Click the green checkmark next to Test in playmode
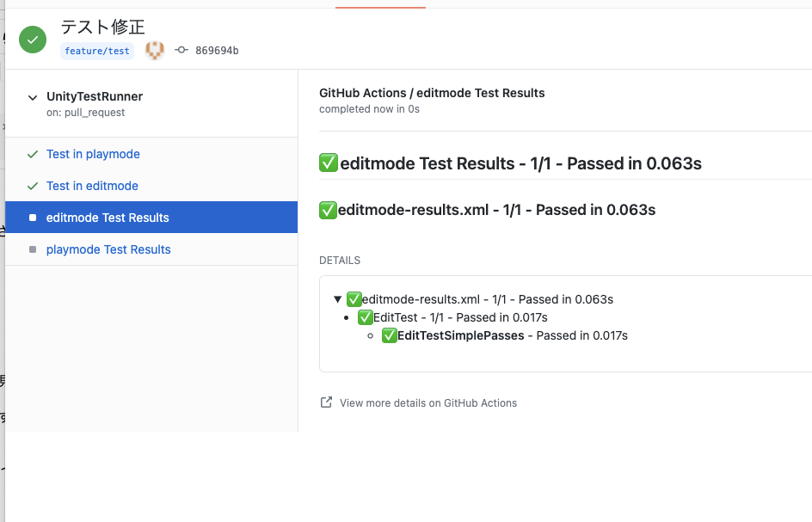812x522 pixels. coord(33,155)
